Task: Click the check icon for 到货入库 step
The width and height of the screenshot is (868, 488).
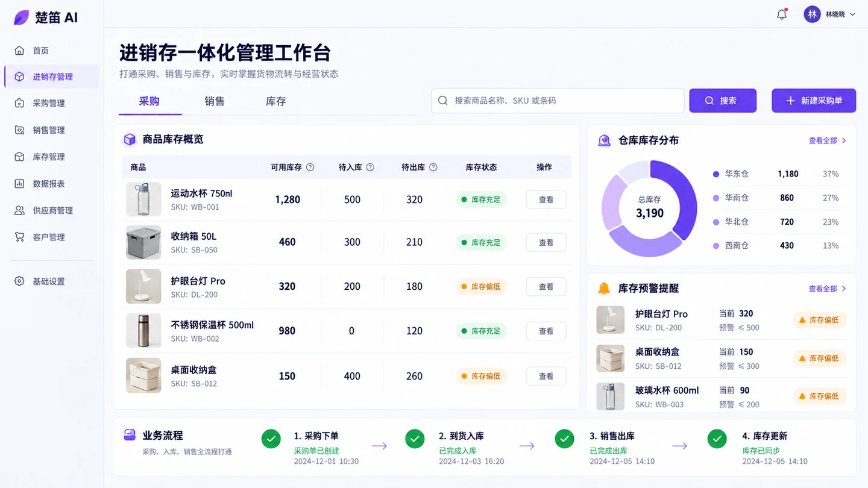Action: 415,439
